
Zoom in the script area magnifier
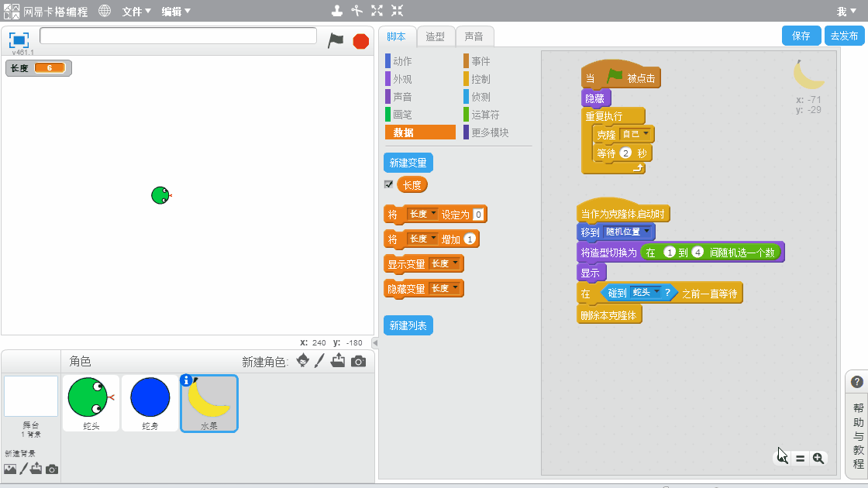coord(818,458)
